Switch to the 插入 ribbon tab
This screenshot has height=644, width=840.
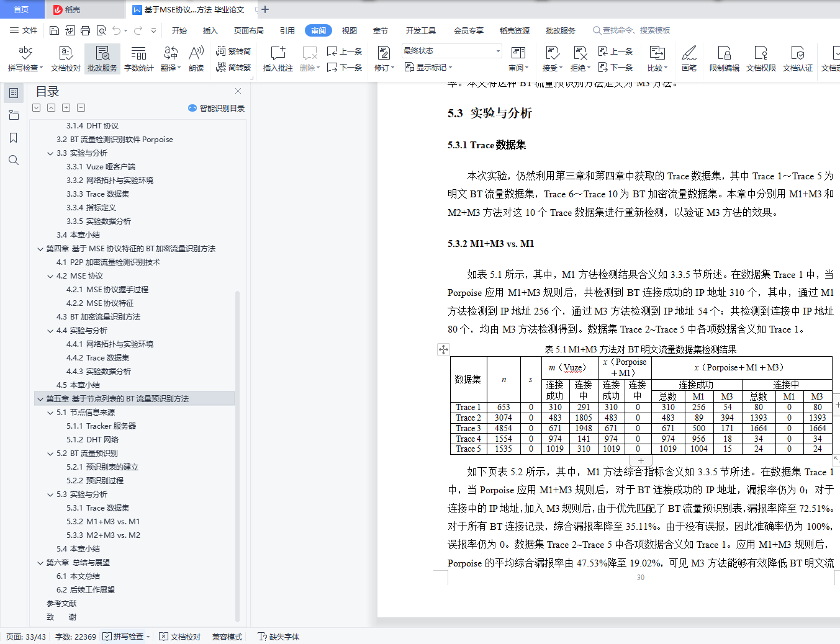click(x=210, y=30)
